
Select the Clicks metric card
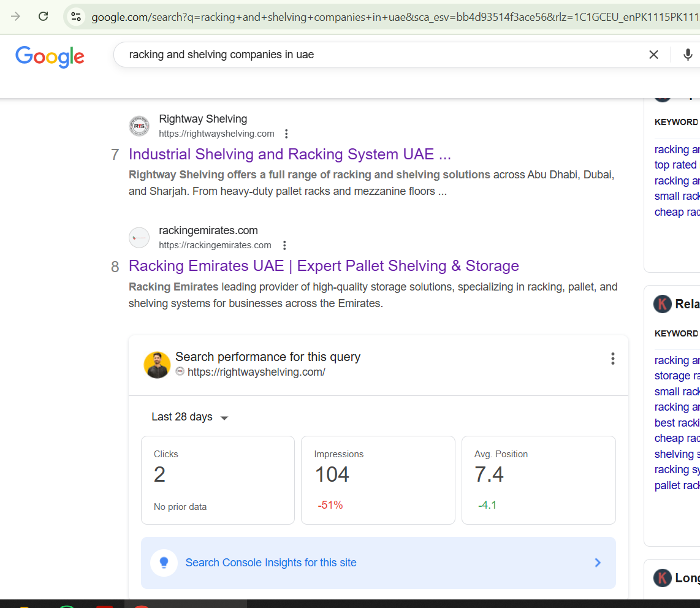(x=218, y=480)
